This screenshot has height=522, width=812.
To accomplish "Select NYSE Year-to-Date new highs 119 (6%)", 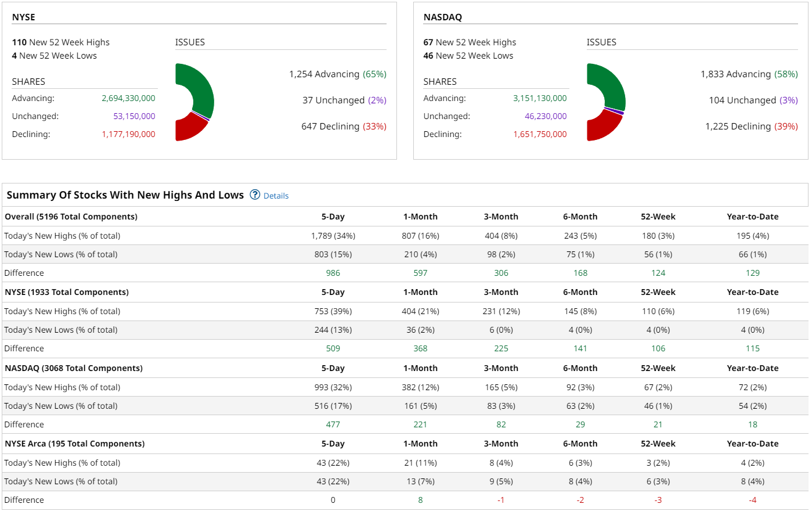I will pos(753,311).
